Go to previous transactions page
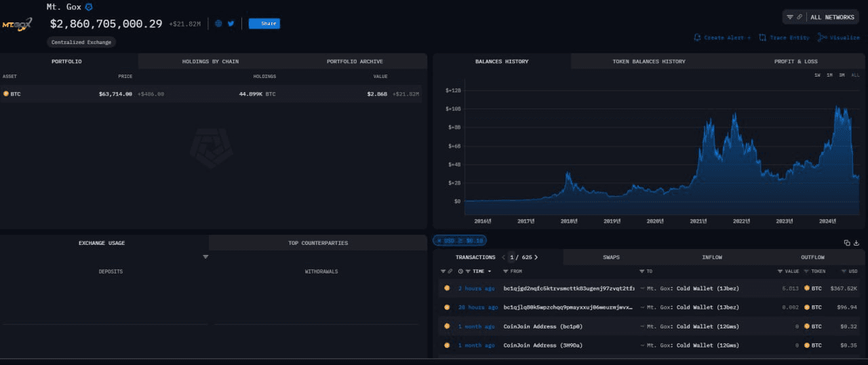The width and height of the screenshot is (868, 365). 503,257
